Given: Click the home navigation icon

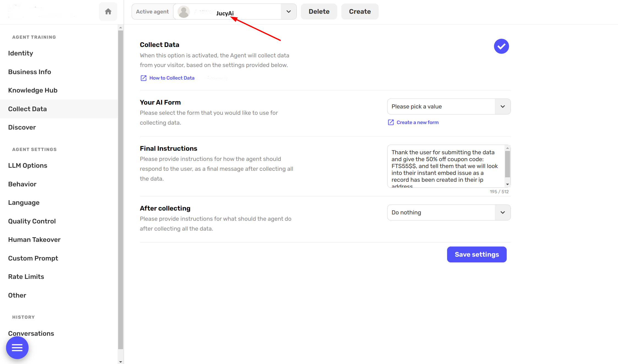Looking at the screenshot, I should [108, 11].
